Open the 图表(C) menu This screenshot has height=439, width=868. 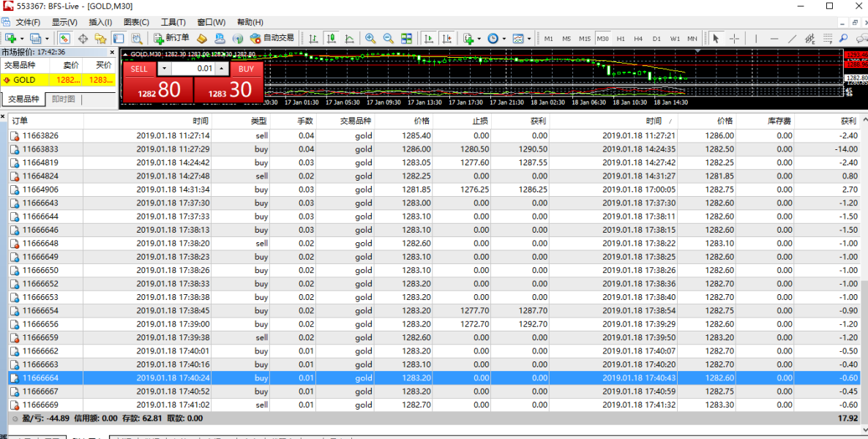[x=136, y=22]
